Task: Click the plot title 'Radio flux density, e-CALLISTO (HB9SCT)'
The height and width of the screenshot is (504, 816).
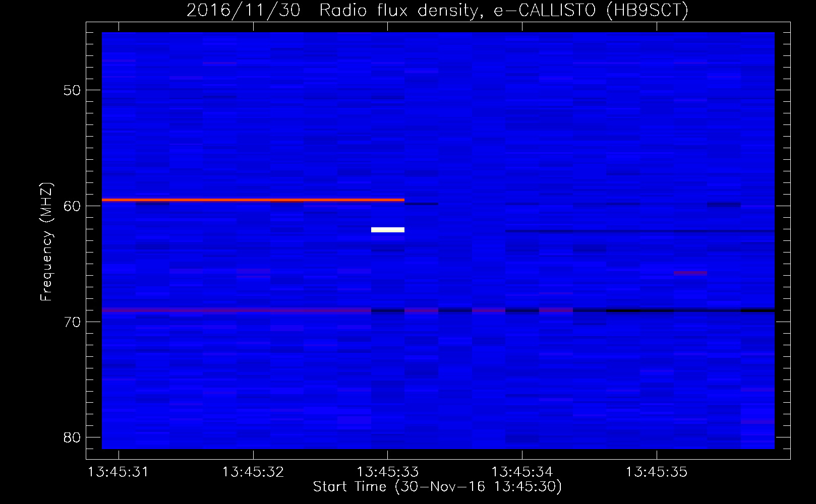Action: pos(504,10)
